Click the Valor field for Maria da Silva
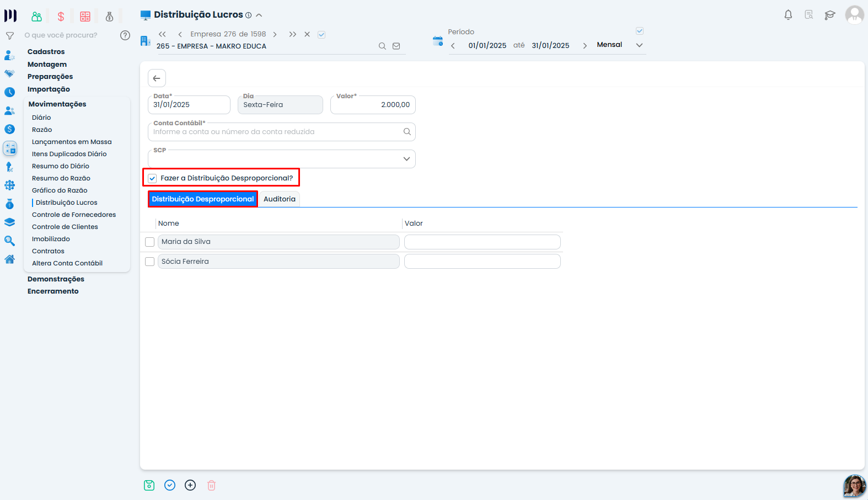The width and height of the screenshot is (868, 500). point(483,242)
